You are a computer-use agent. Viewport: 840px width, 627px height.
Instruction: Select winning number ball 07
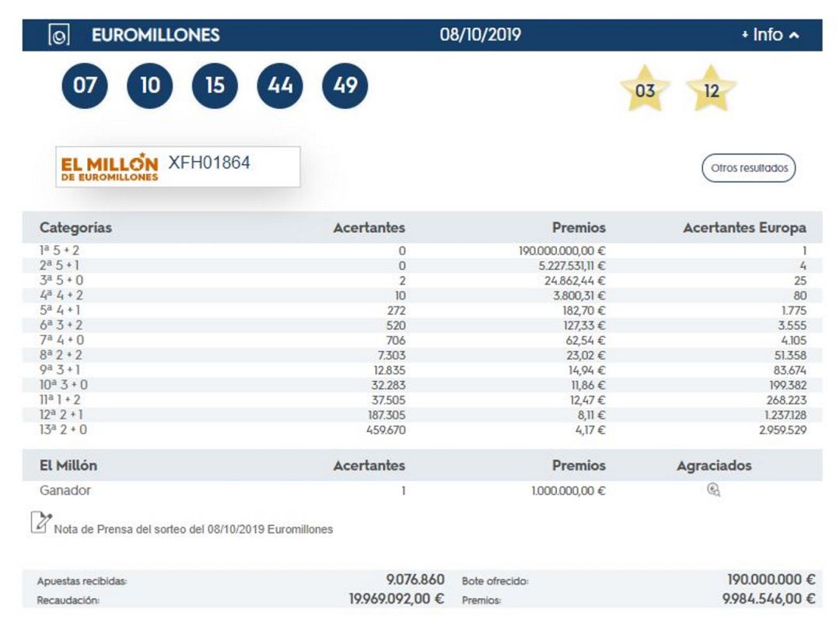tap(85, 86)
